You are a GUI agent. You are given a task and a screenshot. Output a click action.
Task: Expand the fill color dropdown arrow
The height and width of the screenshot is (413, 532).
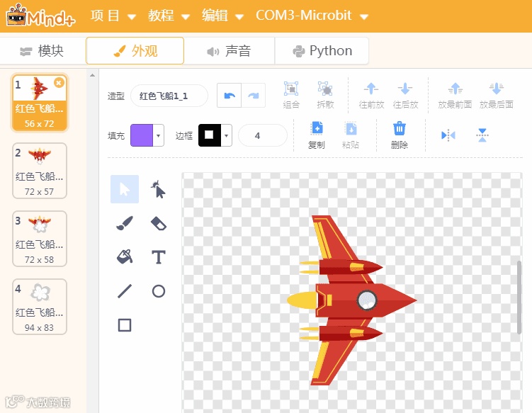point(159,135)
